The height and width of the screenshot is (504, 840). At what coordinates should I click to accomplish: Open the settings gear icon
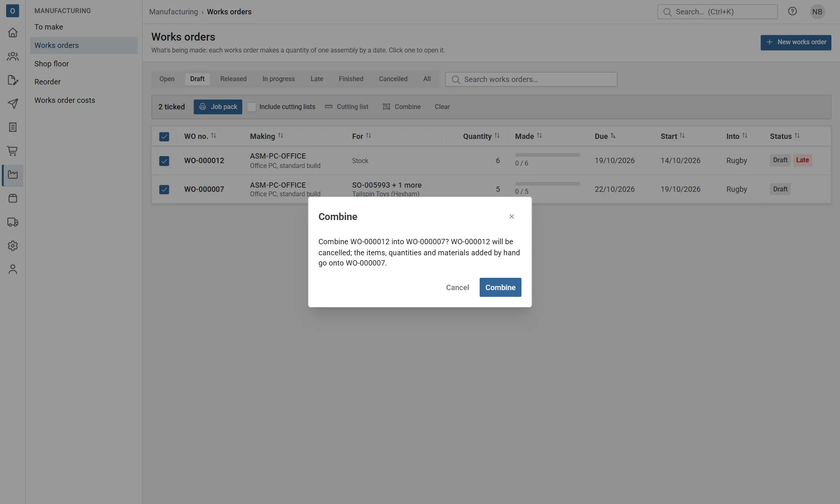tap(13, 246)
